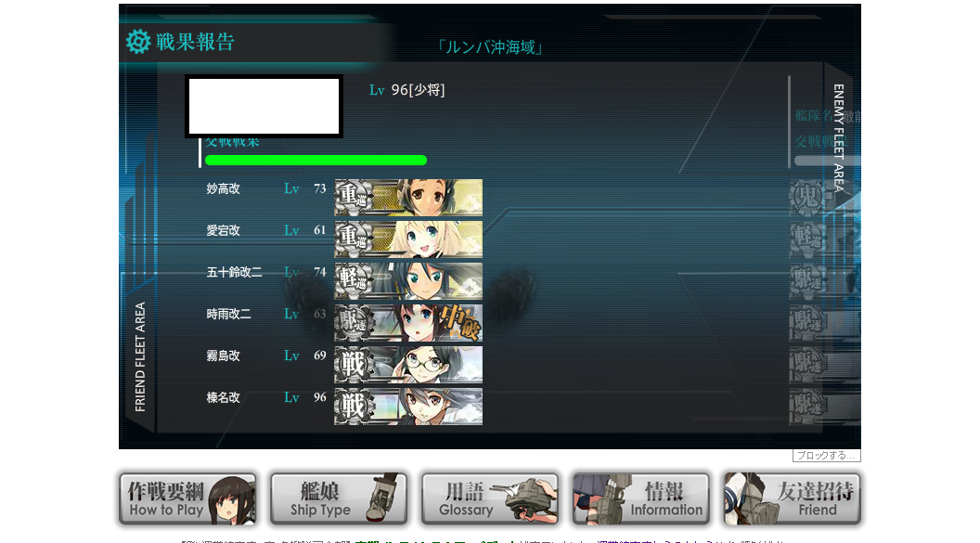Click the 戦 badge on 霧島改's banner
980x543 pixels.
click(354, 364)
